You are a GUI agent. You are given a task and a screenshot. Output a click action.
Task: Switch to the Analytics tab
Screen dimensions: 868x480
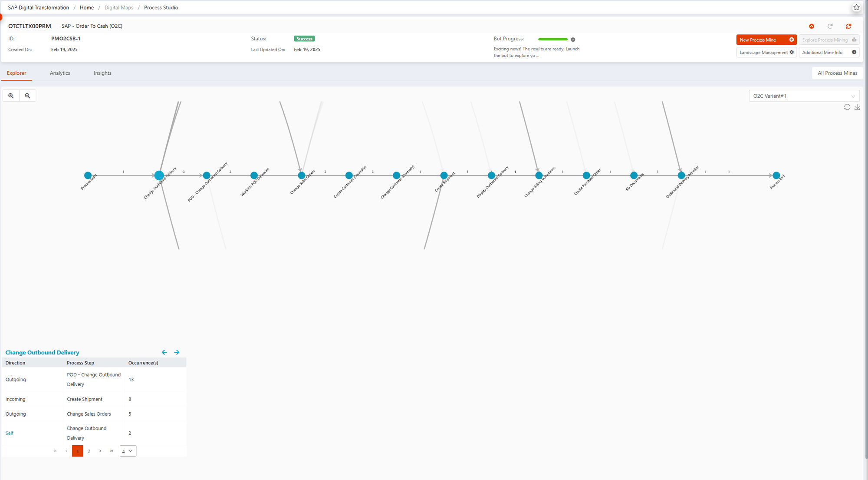coord(59,73)
